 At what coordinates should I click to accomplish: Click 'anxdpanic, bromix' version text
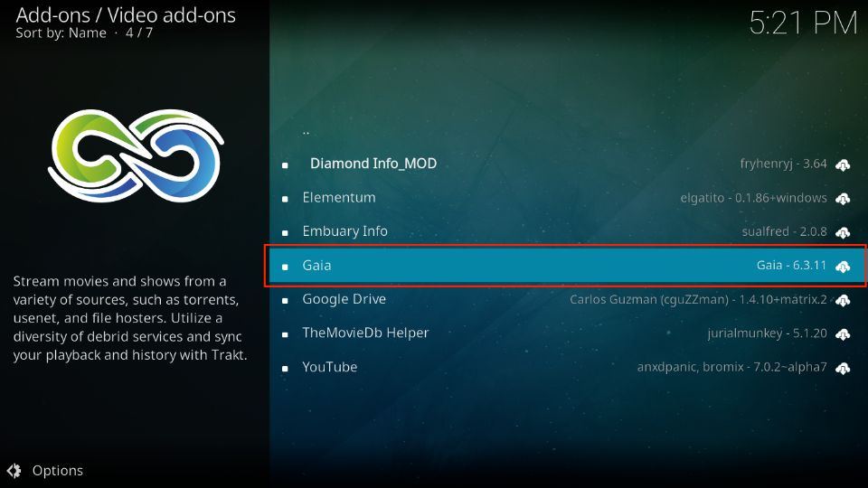731,367
